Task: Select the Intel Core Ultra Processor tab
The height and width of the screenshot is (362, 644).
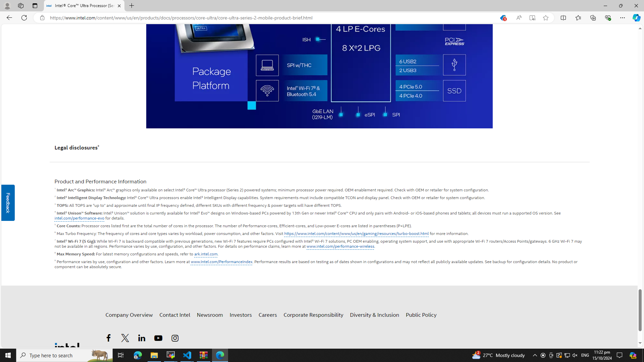Action: click(80, 6)
